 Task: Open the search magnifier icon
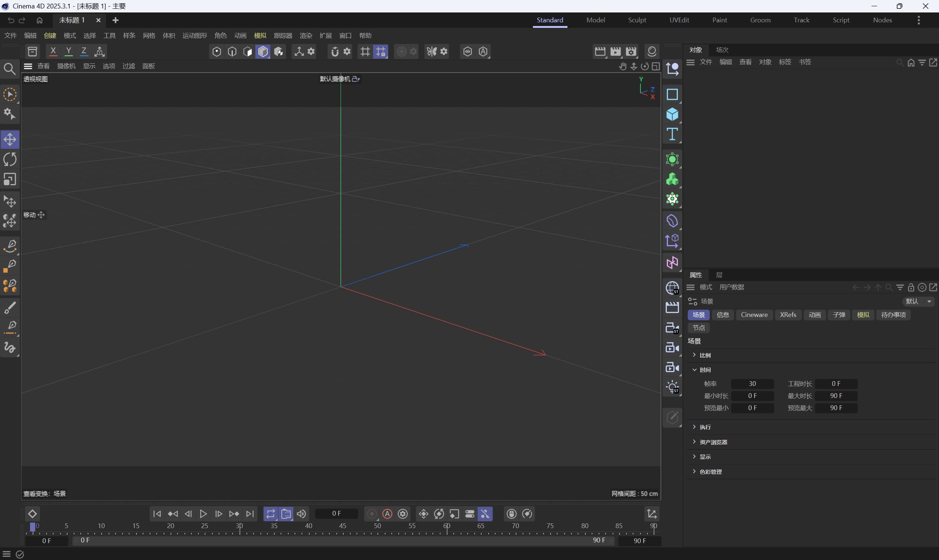click(x=10, y=69)
